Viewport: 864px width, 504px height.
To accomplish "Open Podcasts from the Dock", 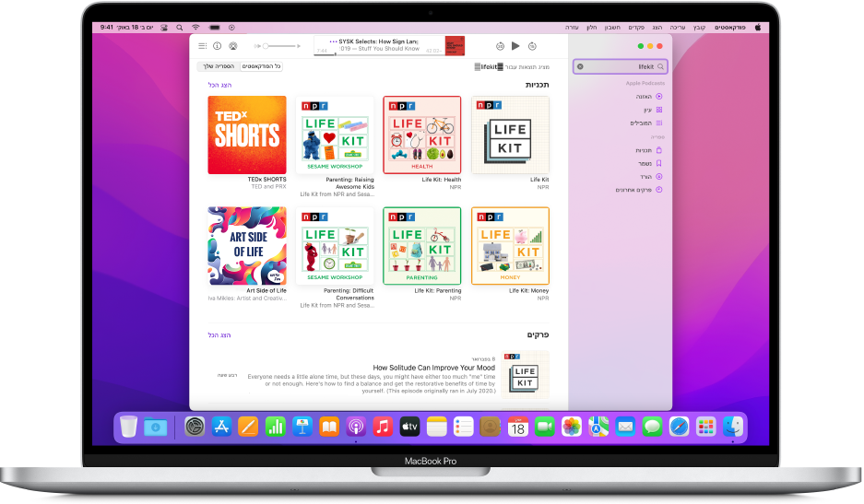I will [x=355, y=427].
